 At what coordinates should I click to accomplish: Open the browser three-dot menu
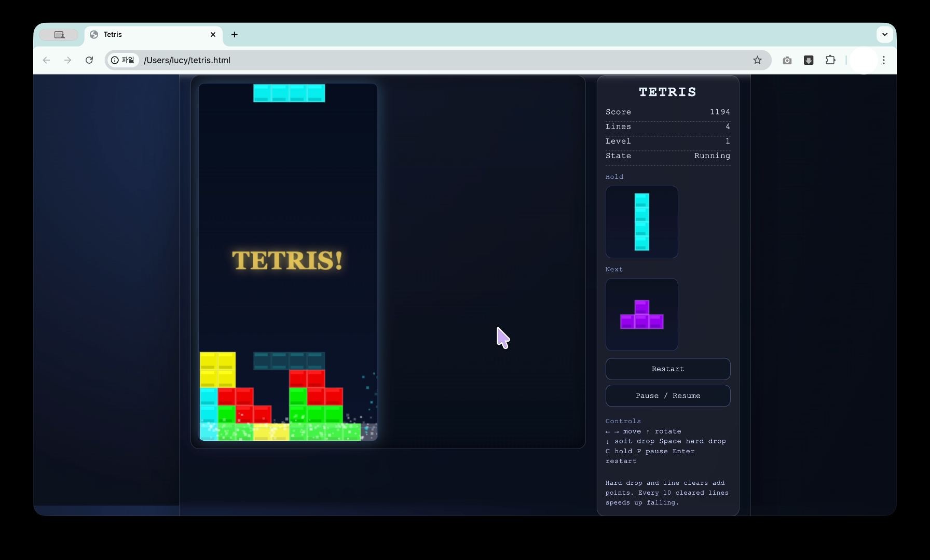pos(884,60)
